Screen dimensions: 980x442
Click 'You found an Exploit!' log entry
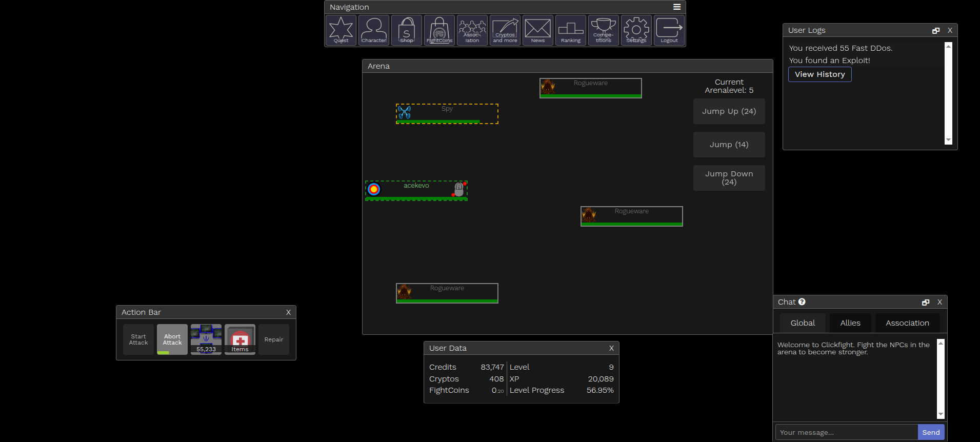tap(829, 61)
